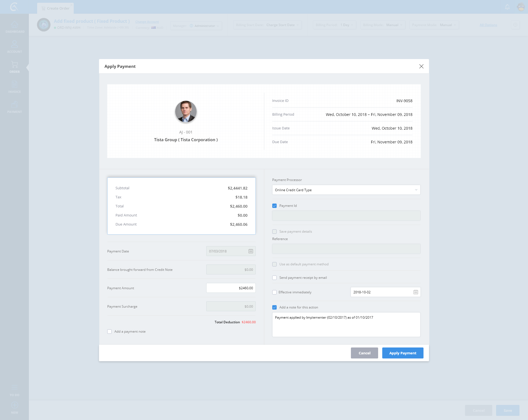528x420 pixels.
Task: Click the notification bell icon
Action: tap(507, 7)
